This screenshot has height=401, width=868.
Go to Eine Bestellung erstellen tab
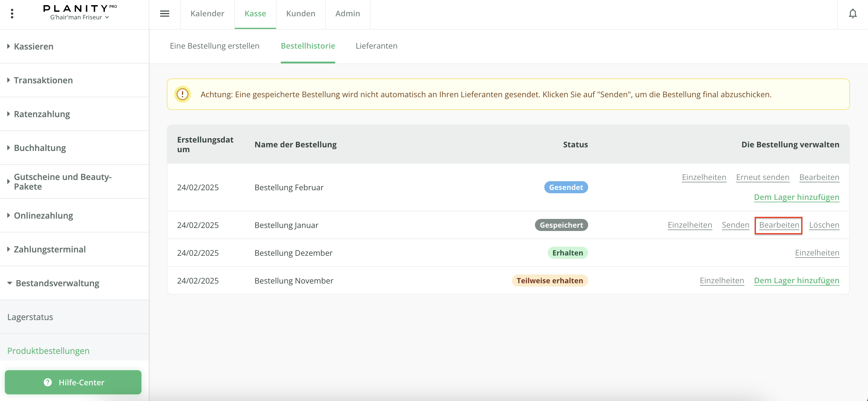click(214, 46)
